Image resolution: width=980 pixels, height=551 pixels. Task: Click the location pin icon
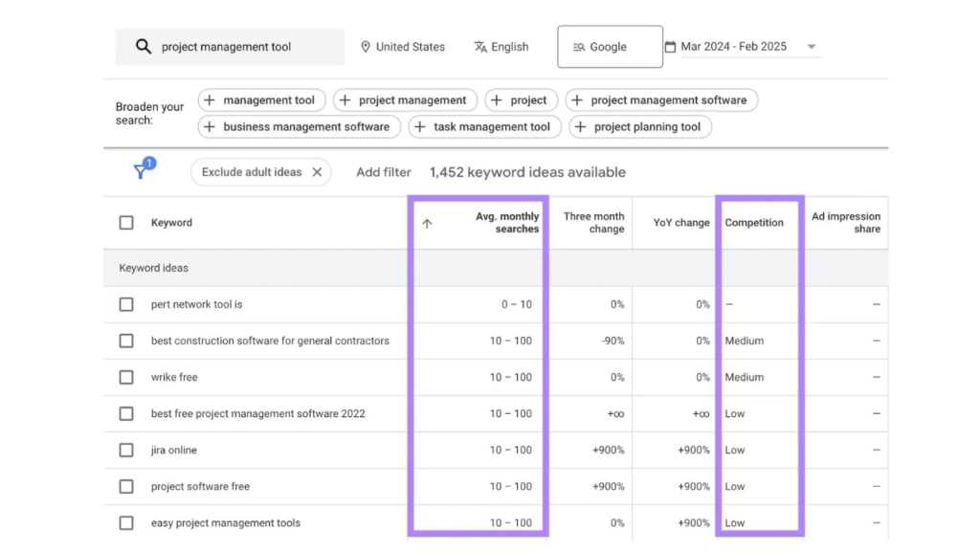(x=366, y=47)
